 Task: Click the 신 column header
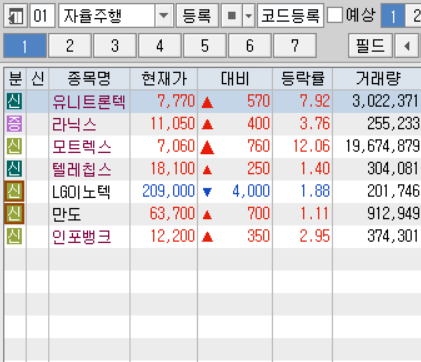click(38, 79)
